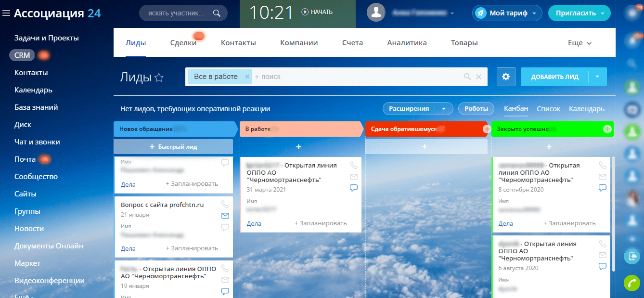Focus the leads поиск input field

pyautogui.click(x=356, y=77)
